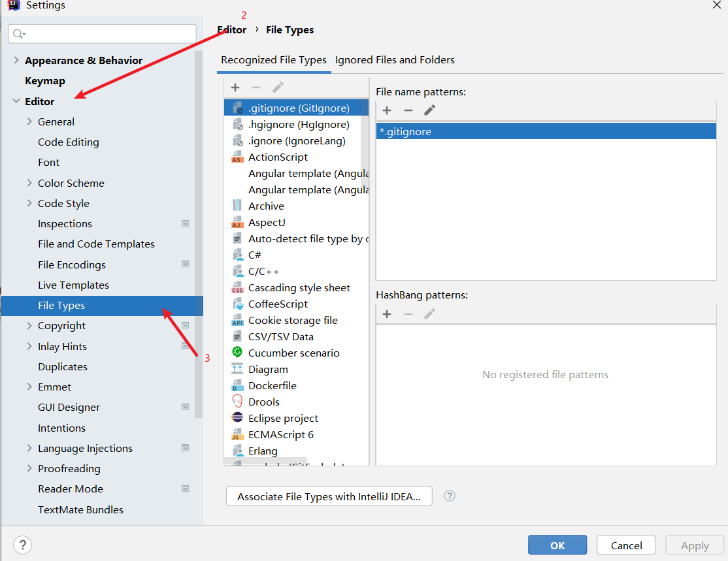Edit the selected file name pattern
The image size is (728, 561).
tap(429, 110)
